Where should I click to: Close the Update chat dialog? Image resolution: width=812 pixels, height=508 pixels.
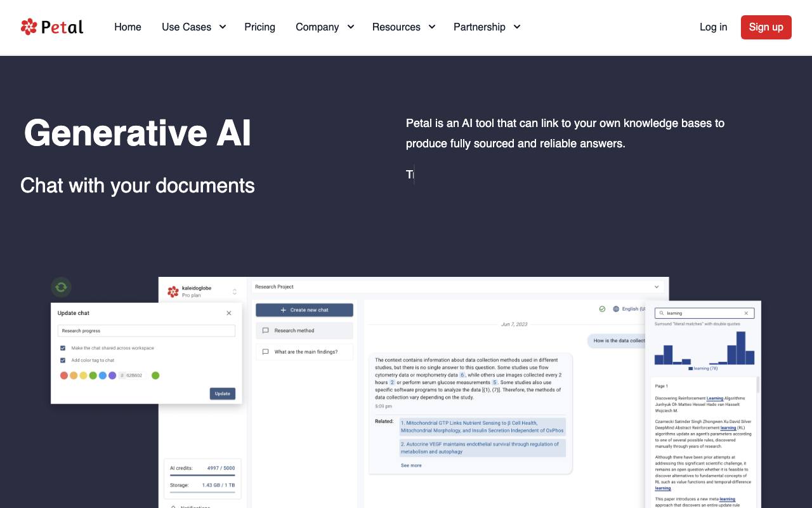pos(229,313)
